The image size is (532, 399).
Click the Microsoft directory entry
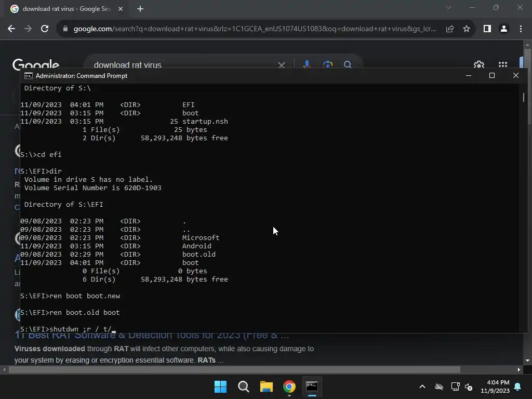tap(201, 238)
